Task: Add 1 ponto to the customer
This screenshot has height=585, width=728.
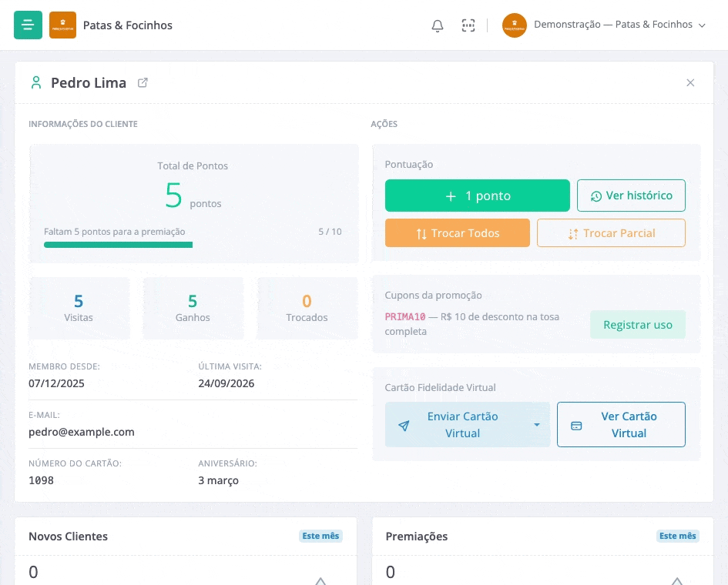Action: 478,196
